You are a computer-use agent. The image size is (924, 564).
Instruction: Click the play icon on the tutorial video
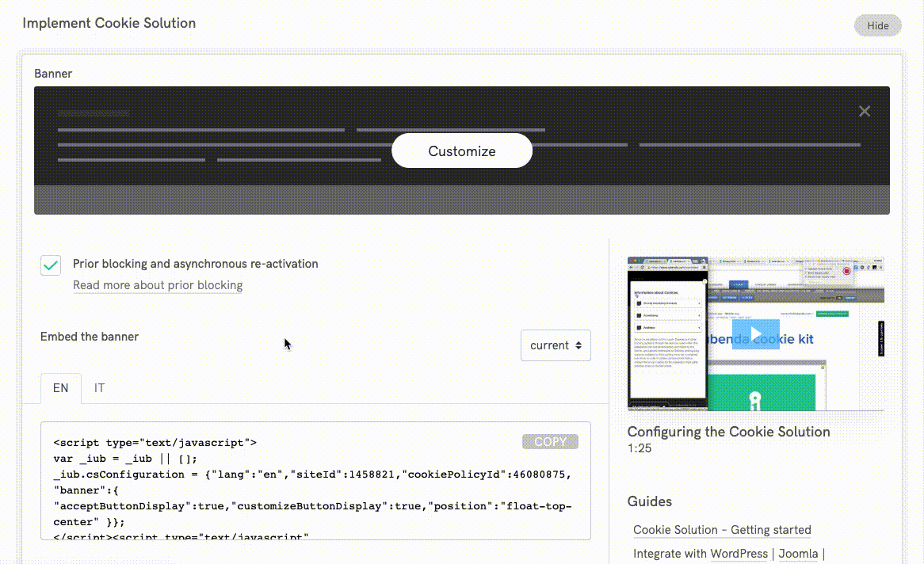pyautogui.click(x=755, y=333)
